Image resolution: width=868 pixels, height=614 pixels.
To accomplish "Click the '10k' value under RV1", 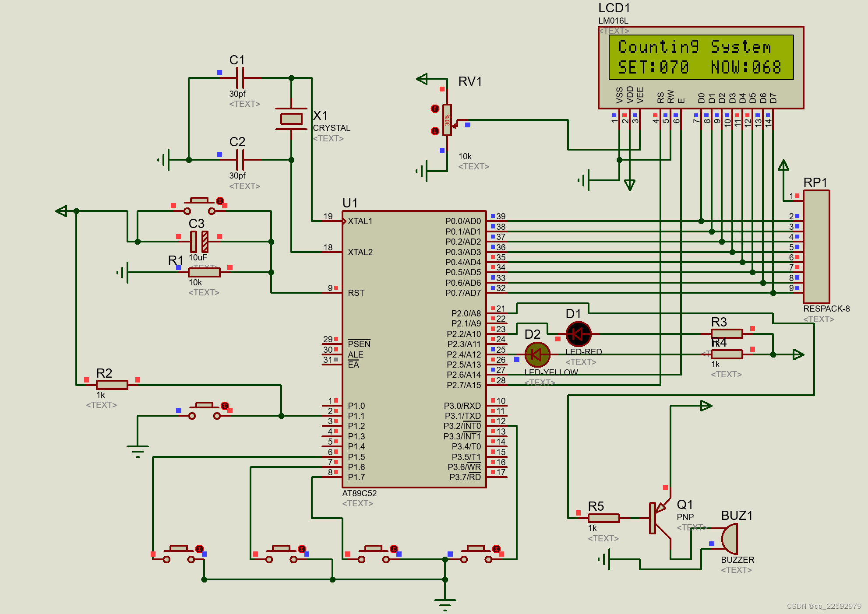I will (x=465, y=156).
